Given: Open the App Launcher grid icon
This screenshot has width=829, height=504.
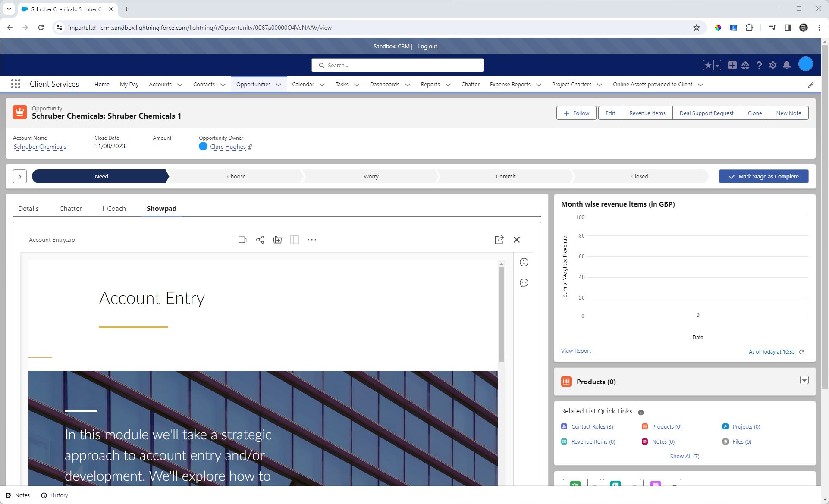Looking at the screenshot, I should pos(16,84).
